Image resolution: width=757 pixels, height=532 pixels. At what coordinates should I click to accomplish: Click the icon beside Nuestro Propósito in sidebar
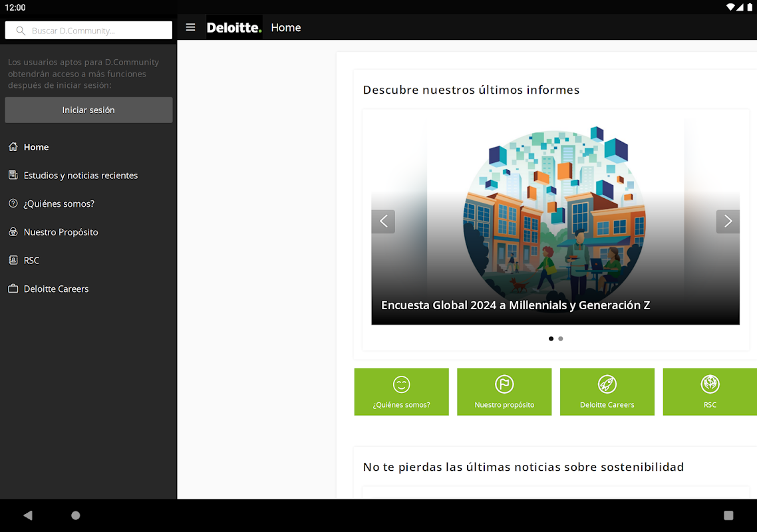(x=13, y=231)
